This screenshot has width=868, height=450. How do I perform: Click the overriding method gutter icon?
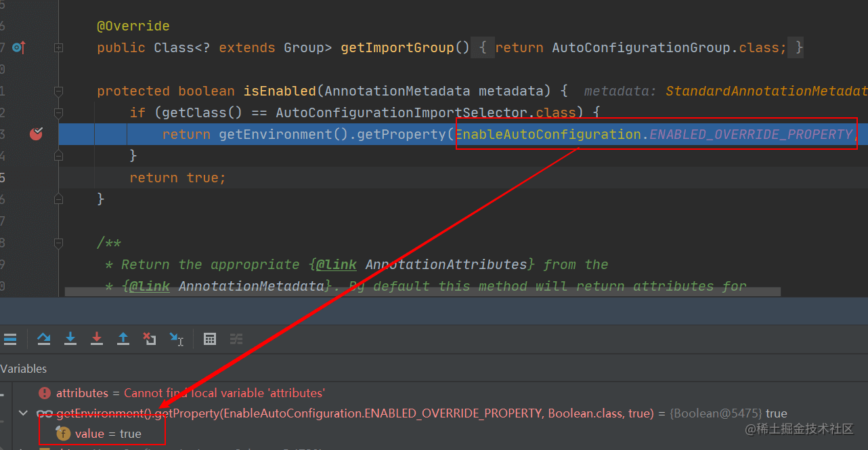click(19, 47)
